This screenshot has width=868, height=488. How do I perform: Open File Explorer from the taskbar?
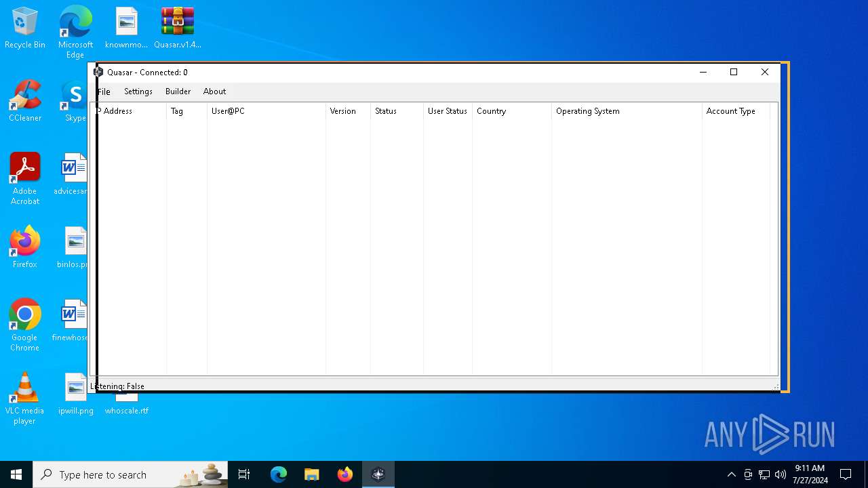tap(312, 474)
